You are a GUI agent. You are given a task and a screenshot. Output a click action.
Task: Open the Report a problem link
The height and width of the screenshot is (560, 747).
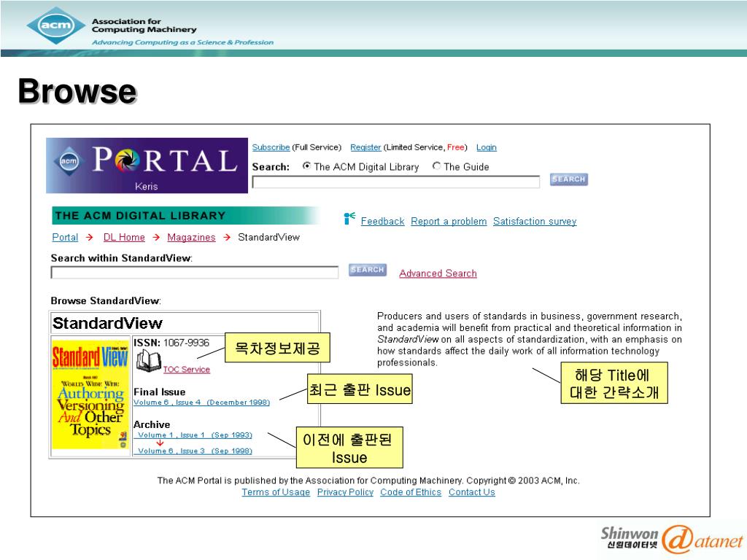click(449, 221)
